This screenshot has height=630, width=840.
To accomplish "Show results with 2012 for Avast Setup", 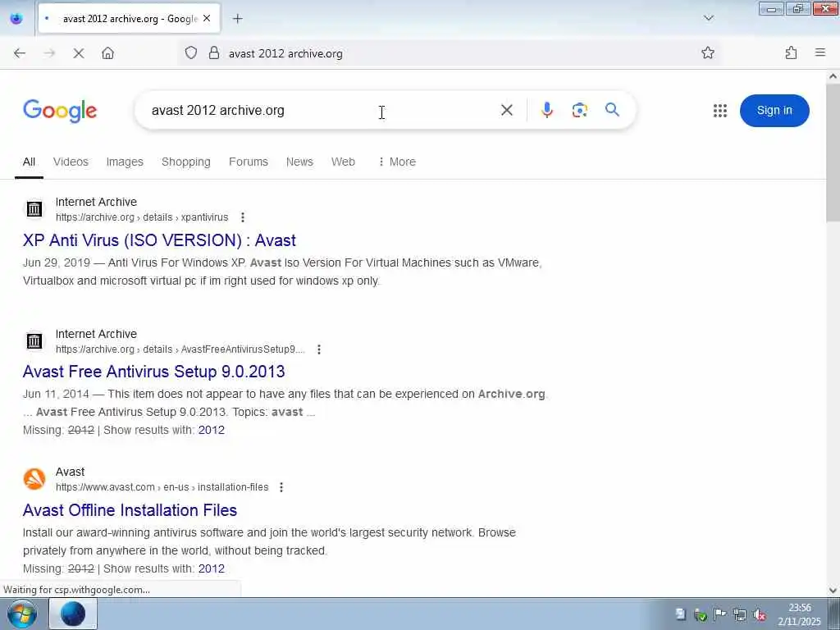I will 211,430.
